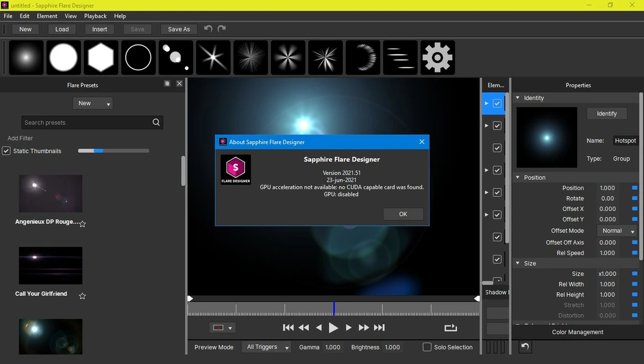Select the Angenieux DP Rouge preset thumbnail

click(51, 193)
